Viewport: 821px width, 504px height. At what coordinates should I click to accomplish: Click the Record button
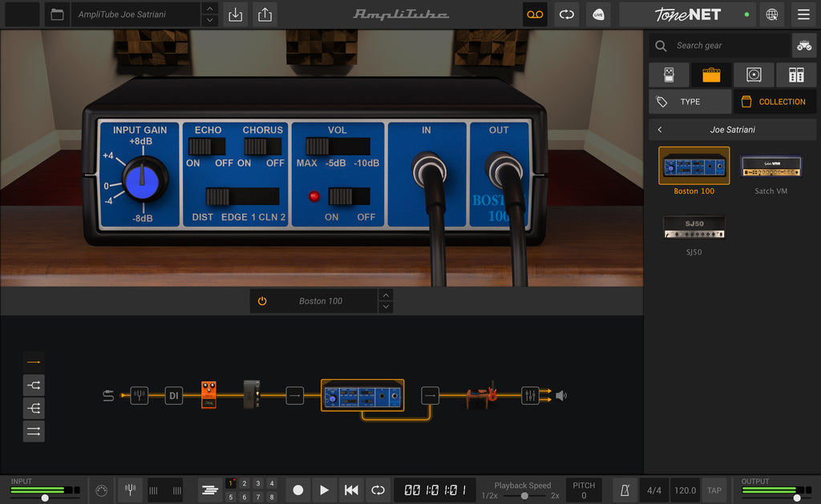[x=298, y=490]
